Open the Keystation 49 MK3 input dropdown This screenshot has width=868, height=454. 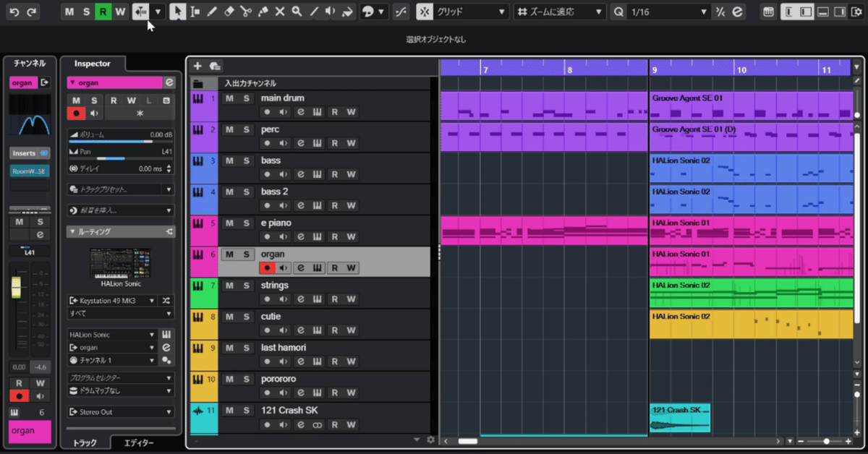113,301
